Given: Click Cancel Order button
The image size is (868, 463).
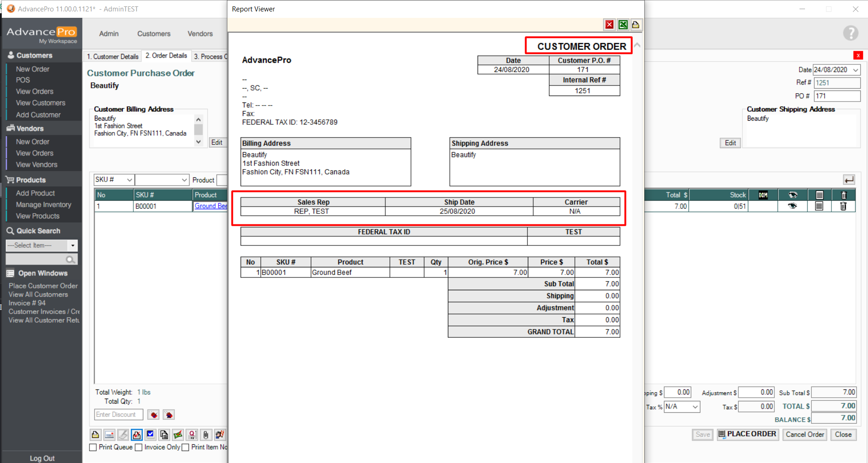Looking at the screenshot, I should (x=805, y=434).
